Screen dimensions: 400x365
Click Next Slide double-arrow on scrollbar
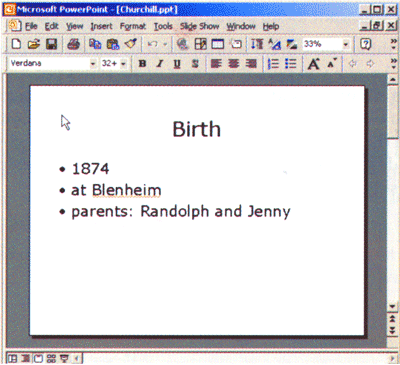click(393, 330)
